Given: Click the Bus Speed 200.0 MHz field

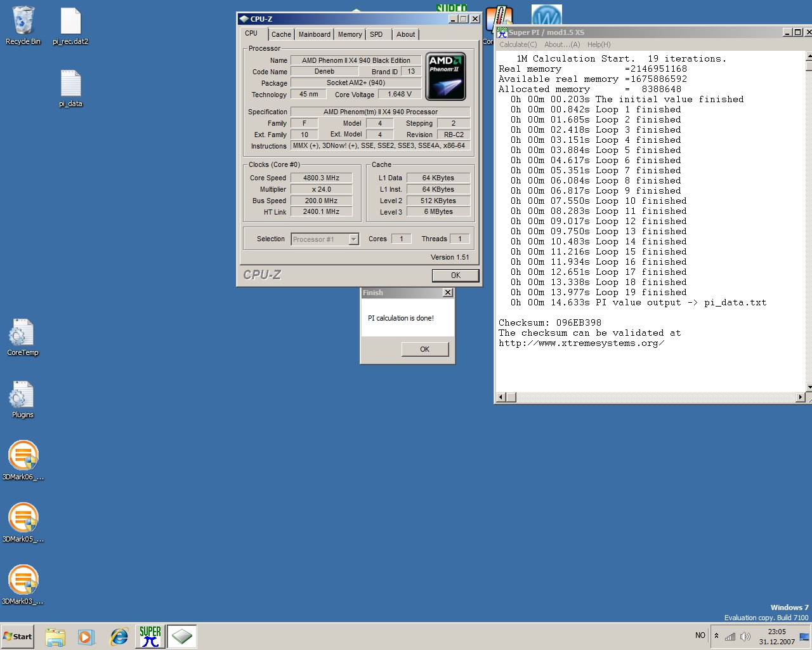Looking at the screenshot, I should pos(322,201).
